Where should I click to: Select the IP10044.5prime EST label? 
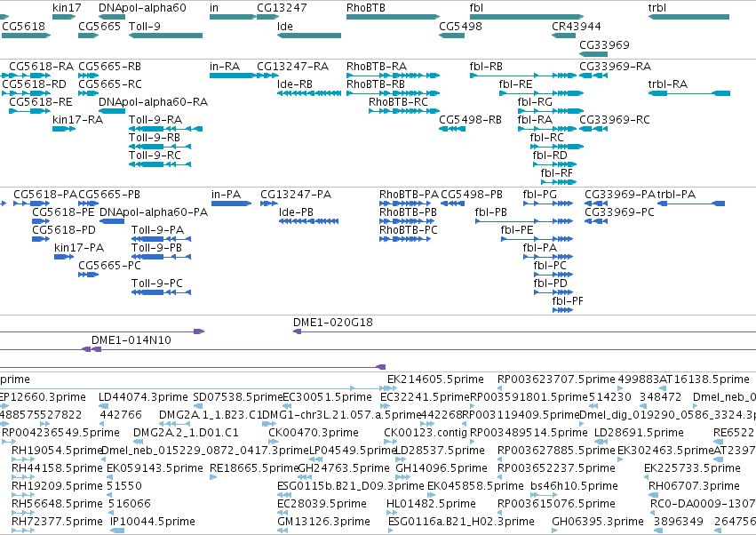(153, 522)
